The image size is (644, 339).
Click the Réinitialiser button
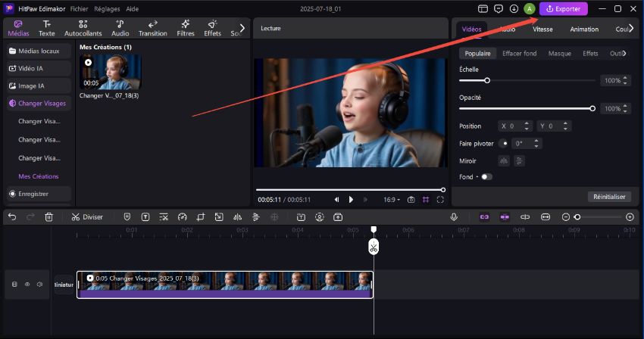click(609, 197)
